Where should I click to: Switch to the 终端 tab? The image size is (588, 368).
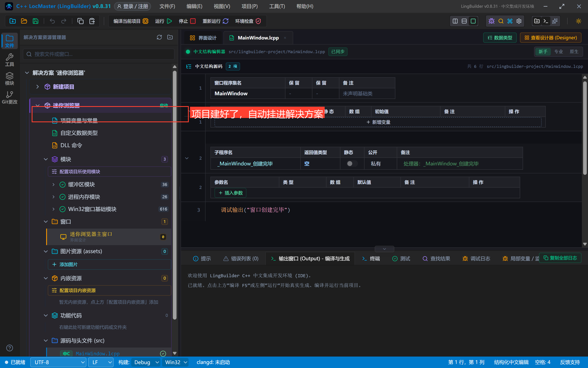371,258
